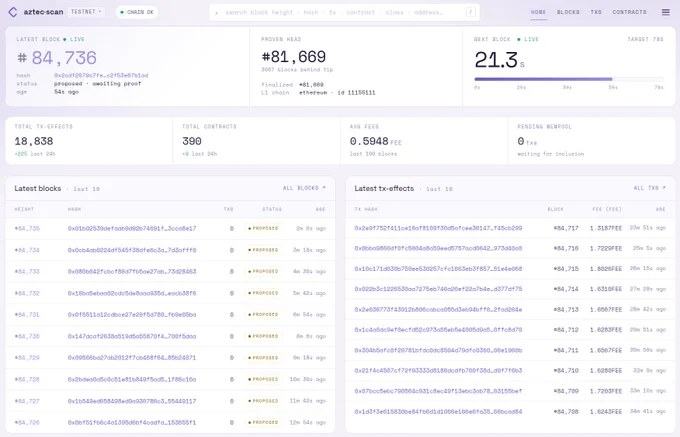680x437 pixels.
Task: Click the aztec-scan logo icon
Action: click(x=13, y=12)
